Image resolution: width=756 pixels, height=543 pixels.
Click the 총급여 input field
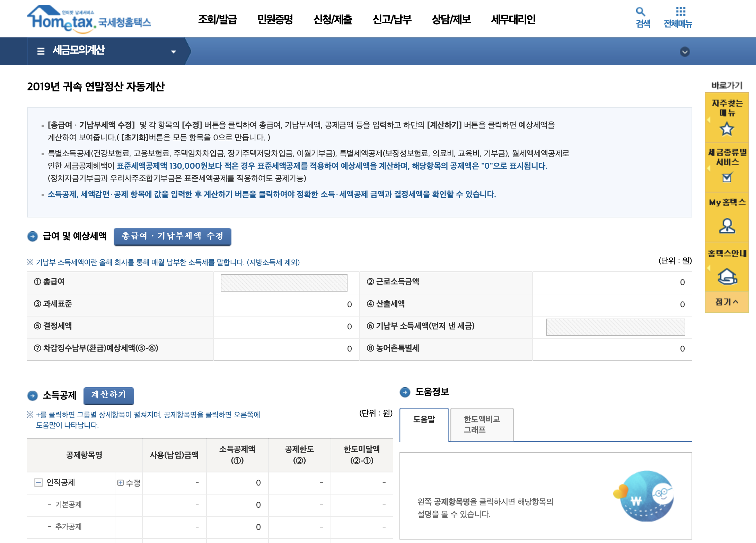284,283
